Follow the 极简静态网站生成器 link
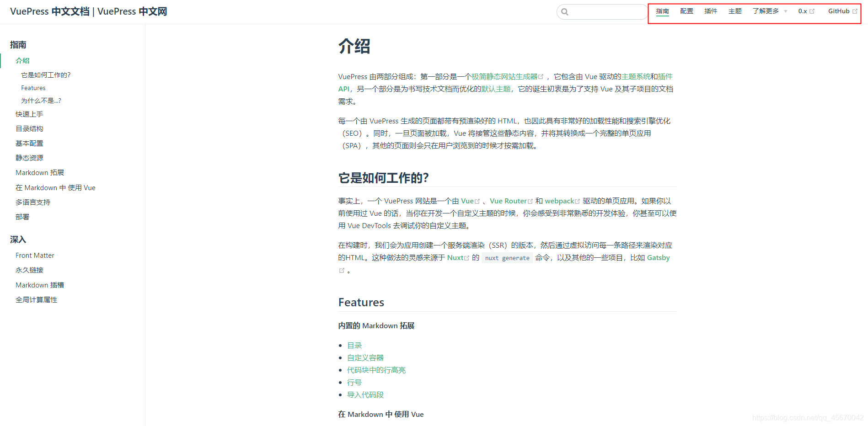Screen dimensions: 868x426 click(x=504, y=77)
